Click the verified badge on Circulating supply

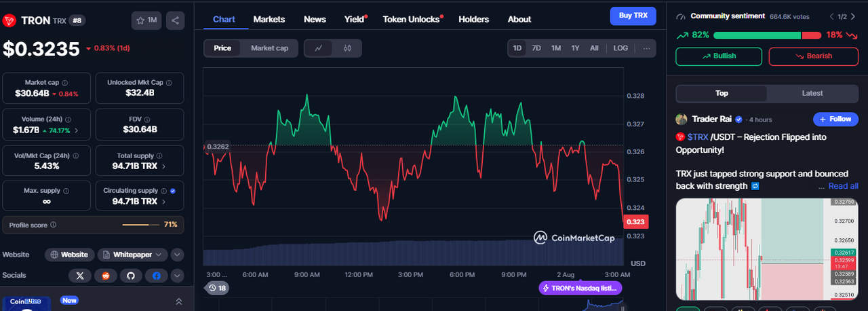(x=172, y=191)
